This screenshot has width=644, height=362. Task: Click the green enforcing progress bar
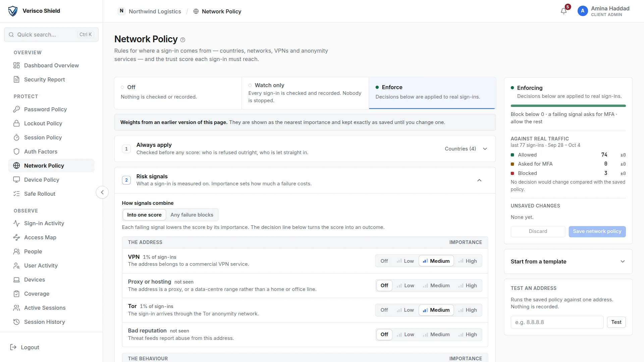[x=568, y=106]
